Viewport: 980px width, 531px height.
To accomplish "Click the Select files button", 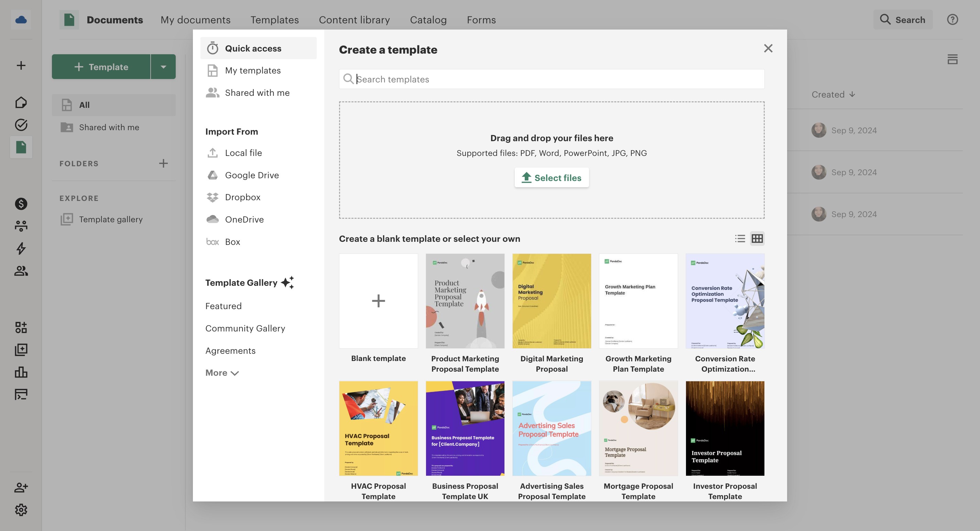I will click(x=551, y=178).
